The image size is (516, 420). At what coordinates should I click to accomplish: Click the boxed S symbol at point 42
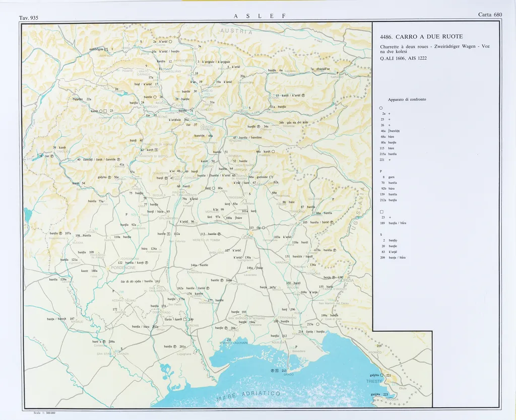(x=156, y=150)
